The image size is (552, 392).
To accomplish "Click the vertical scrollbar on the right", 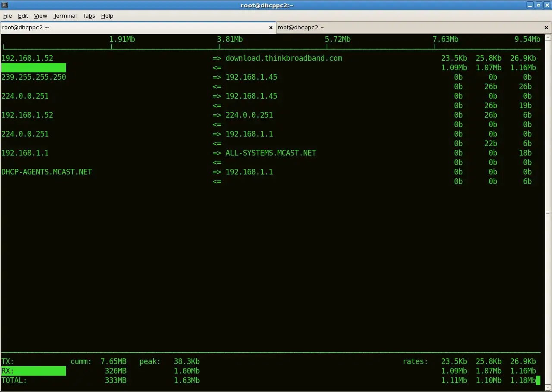I will [x=548, y=211].
